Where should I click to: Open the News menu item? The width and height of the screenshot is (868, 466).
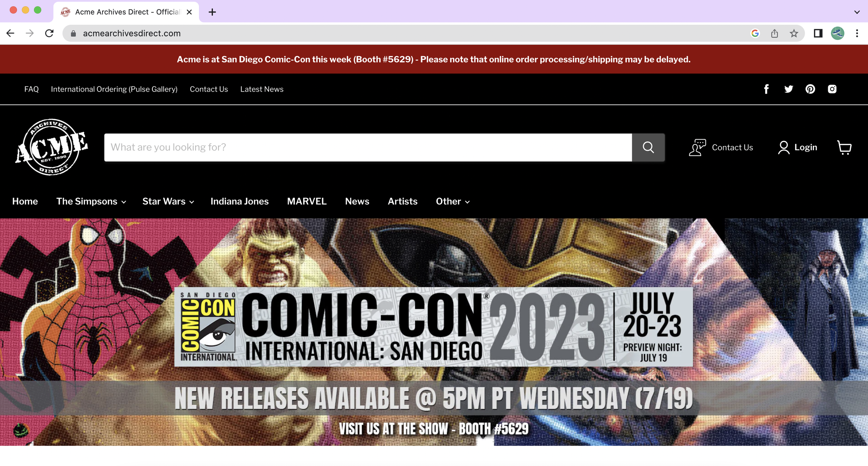(357, 201)
